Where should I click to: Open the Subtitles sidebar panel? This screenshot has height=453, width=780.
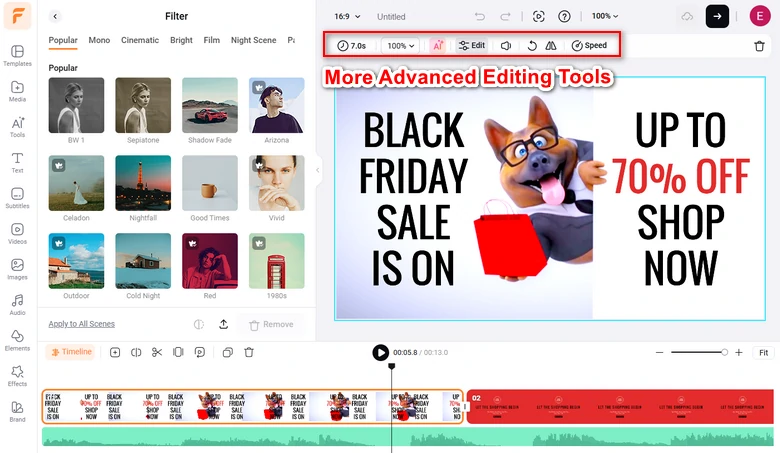[17, 198]
